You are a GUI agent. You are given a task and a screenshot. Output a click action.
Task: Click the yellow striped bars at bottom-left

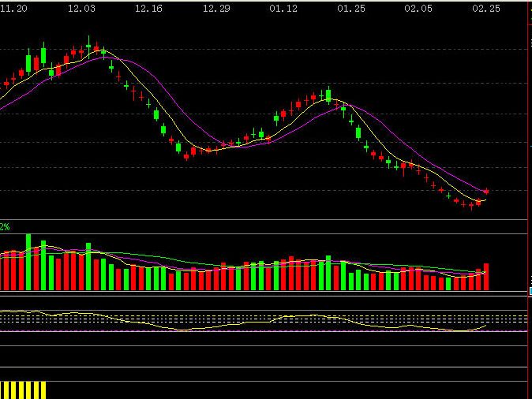(x=24, y=390)
